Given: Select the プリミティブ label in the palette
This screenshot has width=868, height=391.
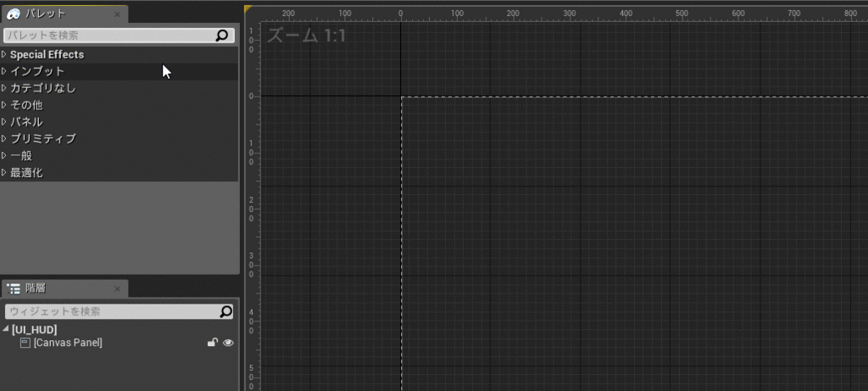Looking at the screenshot, I should [43, 138].
